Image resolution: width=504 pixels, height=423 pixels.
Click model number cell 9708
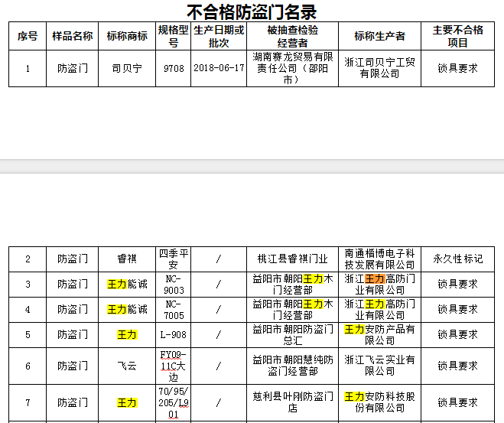[x=174, y=69]
